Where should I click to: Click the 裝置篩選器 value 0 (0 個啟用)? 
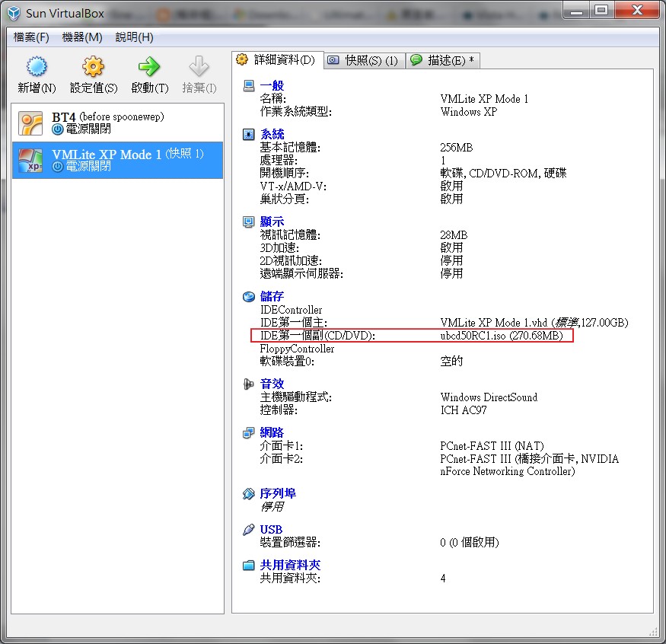point(470,543)
